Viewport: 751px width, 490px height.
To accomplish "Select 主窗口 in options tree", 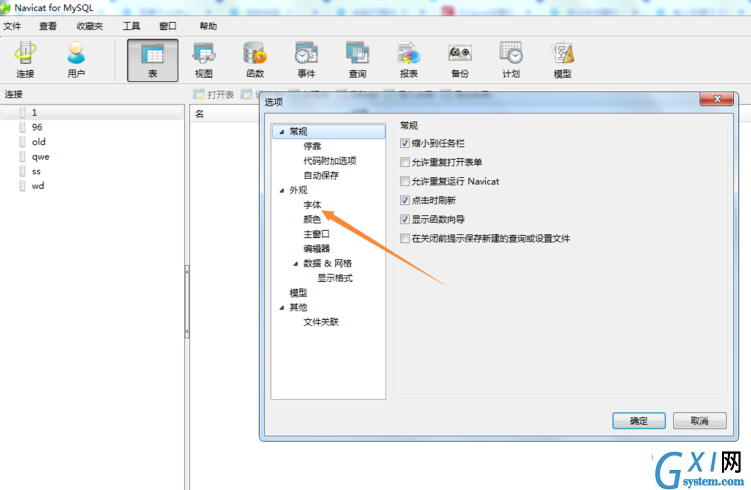I will point(317,234).
